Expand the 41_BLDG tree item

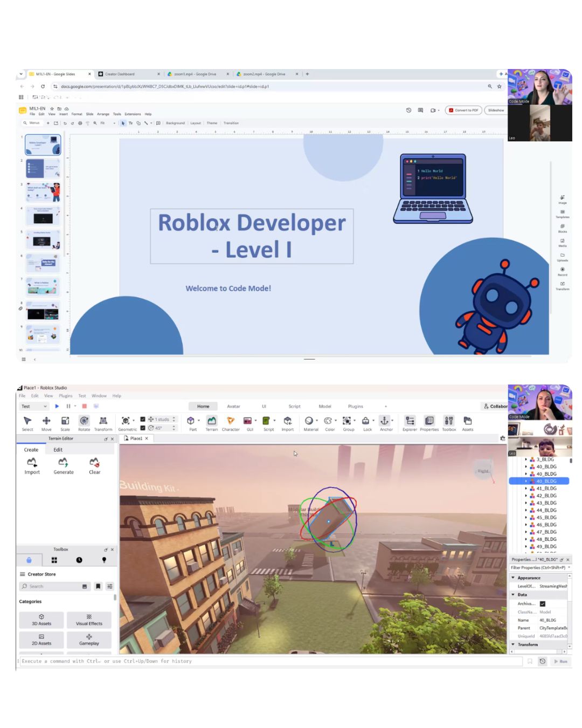526,489
